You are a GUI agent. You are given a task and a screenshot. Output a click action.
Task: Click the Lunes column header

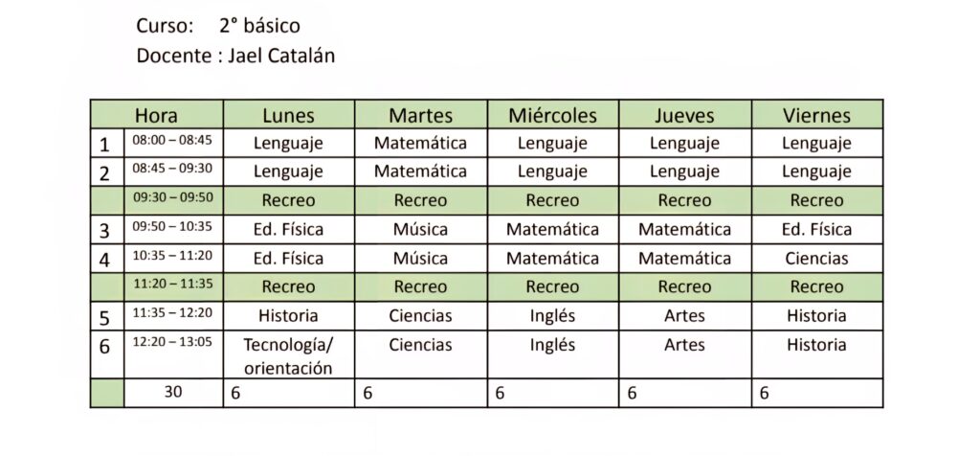289,114
